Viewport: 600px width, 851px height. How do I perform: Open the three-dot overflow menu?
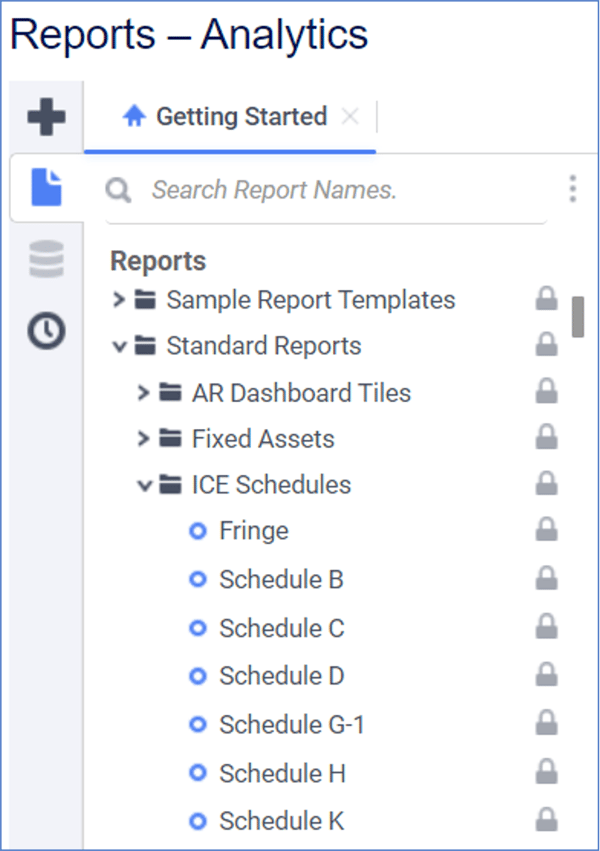[x=573, y=189]
